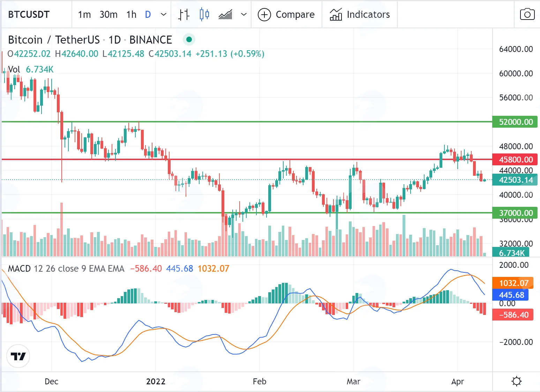This screenshot has height=392, width=540.
Task: Click the Bitcoin / TetherUS chart title
Action: point(90,40)
